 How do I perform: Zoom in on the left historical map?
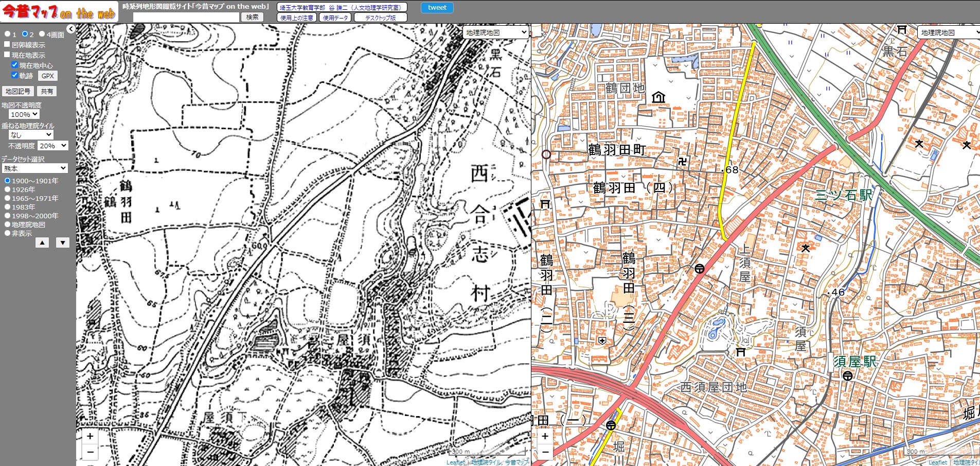pyautogui.click(x=90, y=436)
